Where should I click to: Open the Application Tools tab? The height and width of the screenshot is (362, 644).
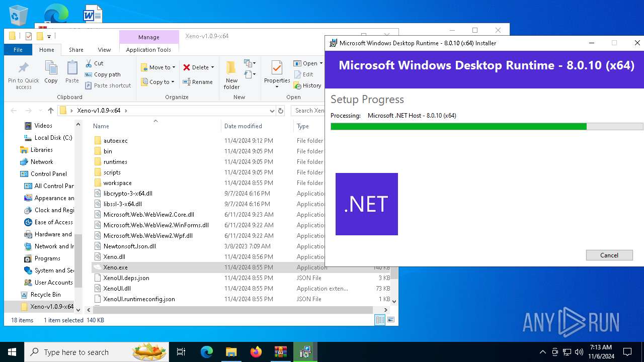pyautogui.click(x=148, y=50)
